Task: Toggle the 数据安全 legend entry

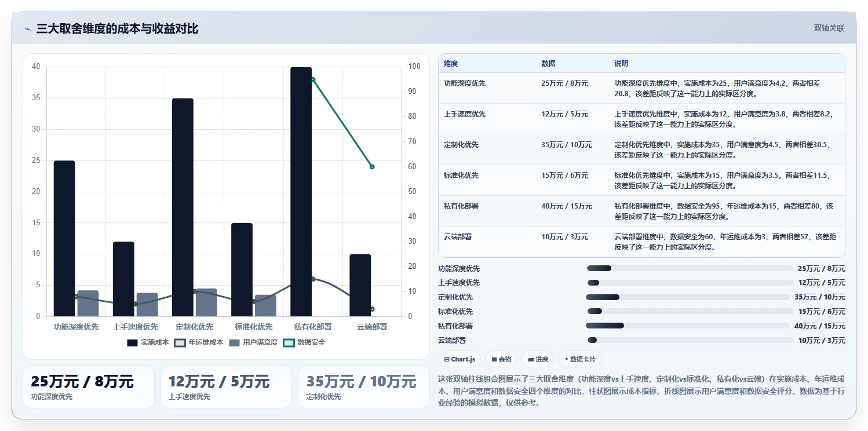Action: (304, 342)
